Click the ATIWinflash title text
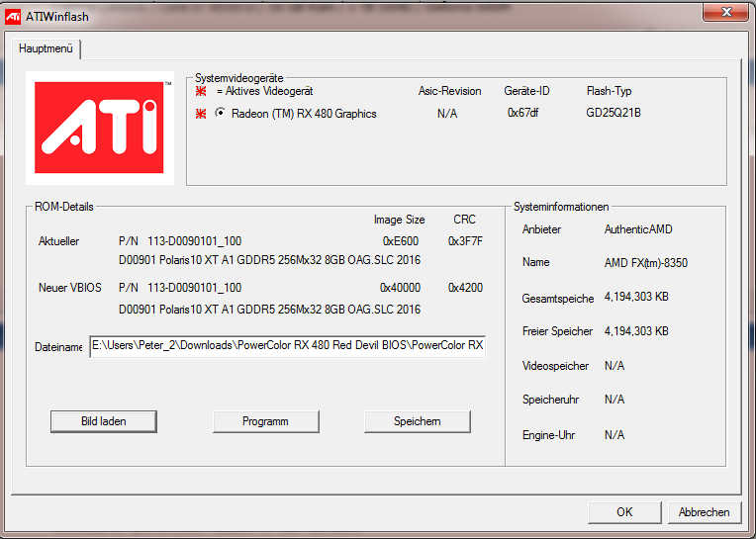 tap(57, 17)
